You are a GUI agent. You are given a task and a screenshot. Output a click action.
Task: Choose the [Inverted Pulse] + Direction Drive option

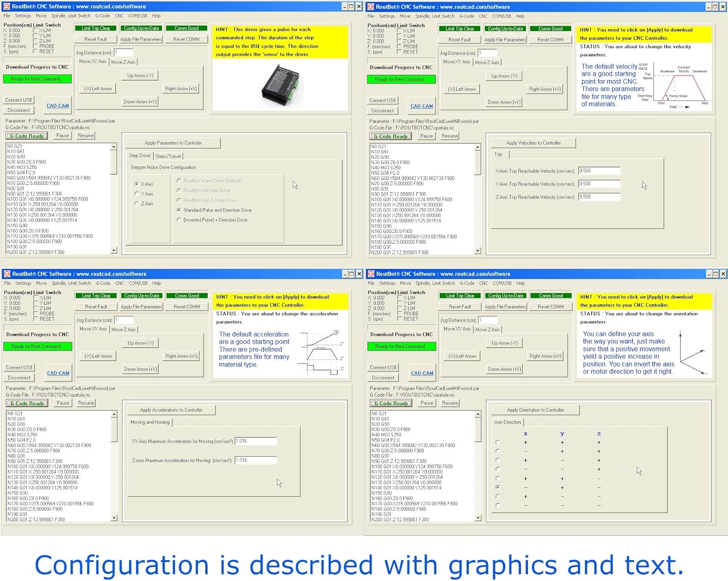[179, 220]
